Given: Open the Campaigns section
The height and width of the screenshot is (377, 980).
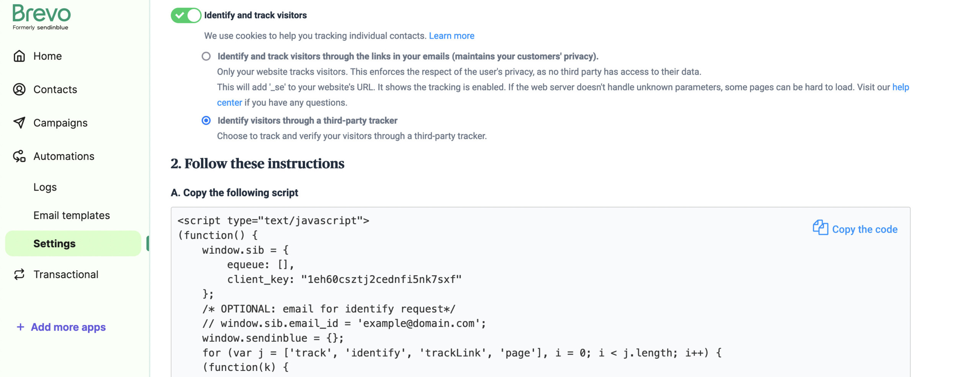Looking at the screenshot, I should pyautogui.click(x=60, y=123).
